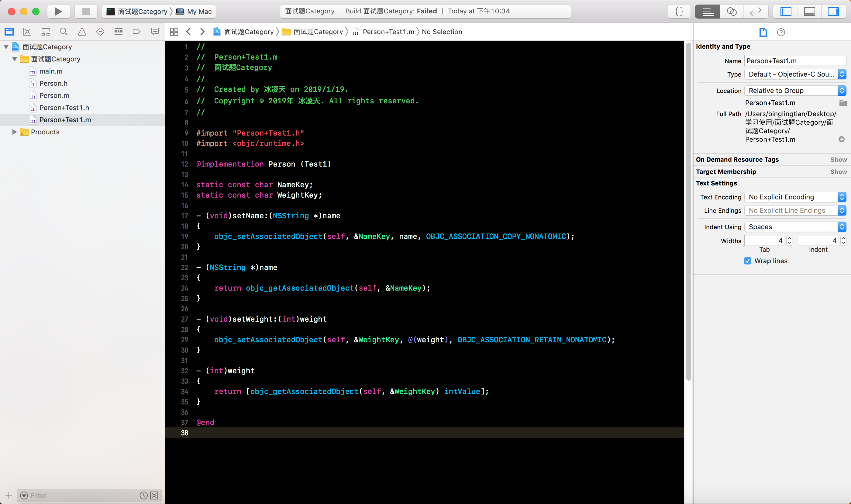Viewport: 851px width, 504px height.
Task: Hide the left Navigator panel
Action: [786, 12]
